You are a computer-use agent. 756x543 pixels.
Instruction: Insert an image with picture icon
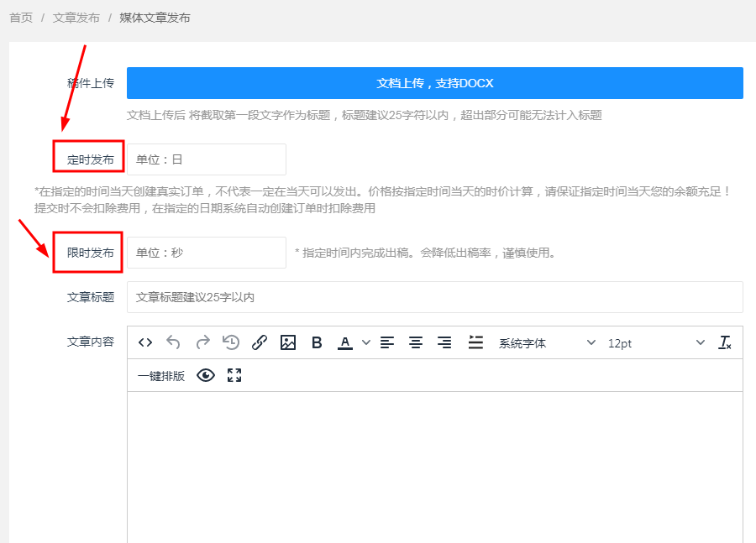click(x=288, y=342)
